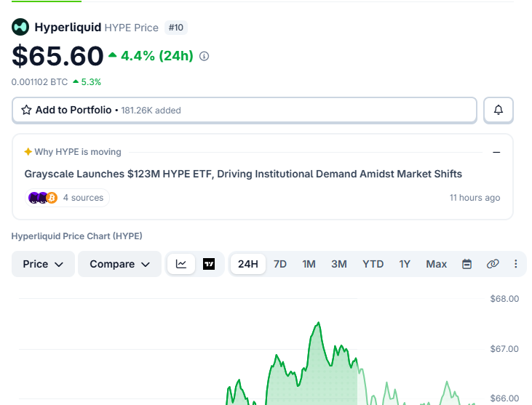Click the peak of the price chart
Screen dimensions: 532x405
(319, 323)
